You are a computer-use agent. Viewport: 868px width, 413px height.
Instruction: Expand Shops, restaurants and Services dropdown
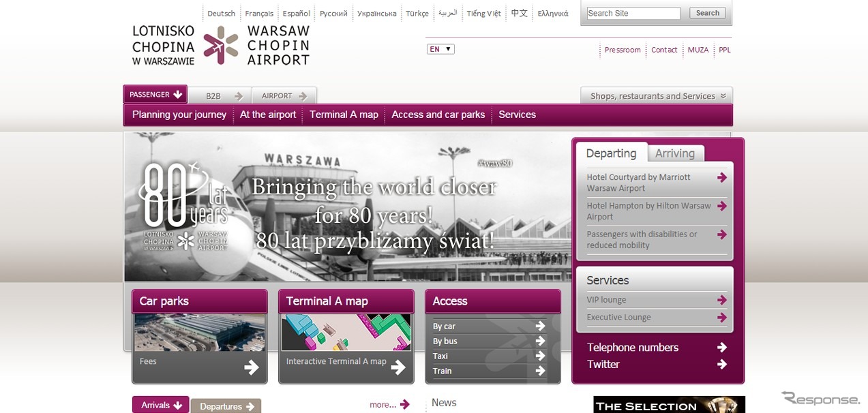pyautogui.click(x=657, y=96)
